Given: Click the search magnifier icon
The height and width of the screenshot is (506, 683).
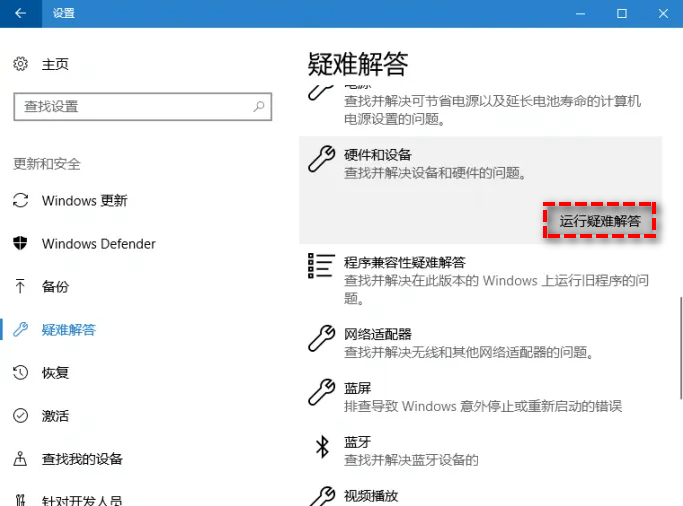Looking at the screenshot, I should (x=259, y=106).
